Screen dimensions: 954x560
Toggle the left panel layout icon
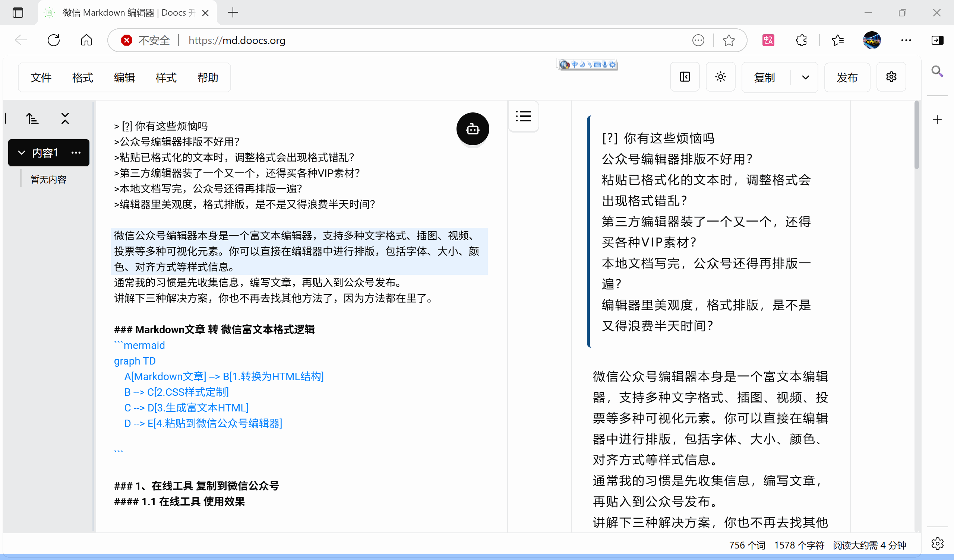[x=685, y=77]
